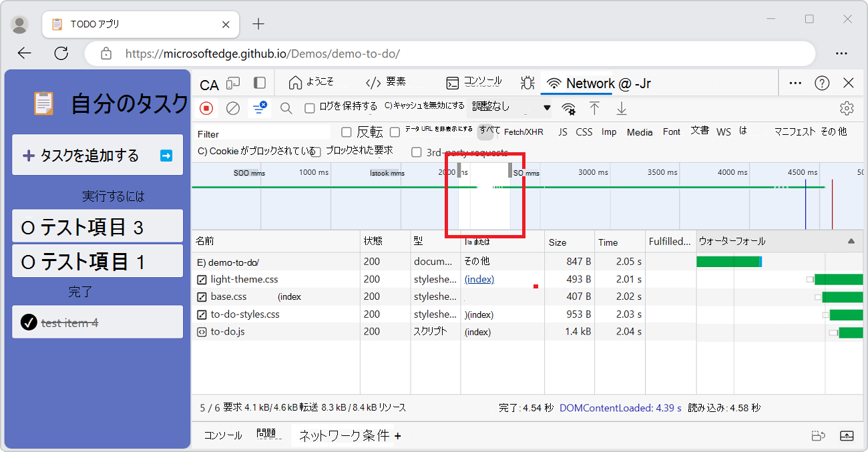
Task: Open more network conditions settings
Action: (x=568, y=107)
